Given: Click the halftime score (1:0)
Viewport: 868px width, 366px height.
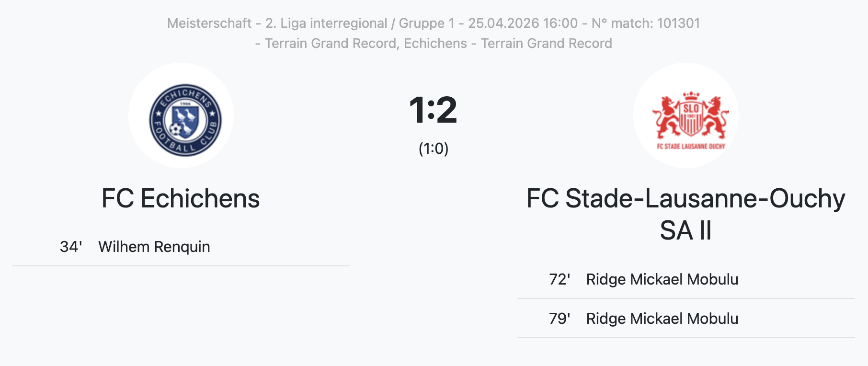Looking at the screenshot, I should pyautogui.click(x=434, y=149).
